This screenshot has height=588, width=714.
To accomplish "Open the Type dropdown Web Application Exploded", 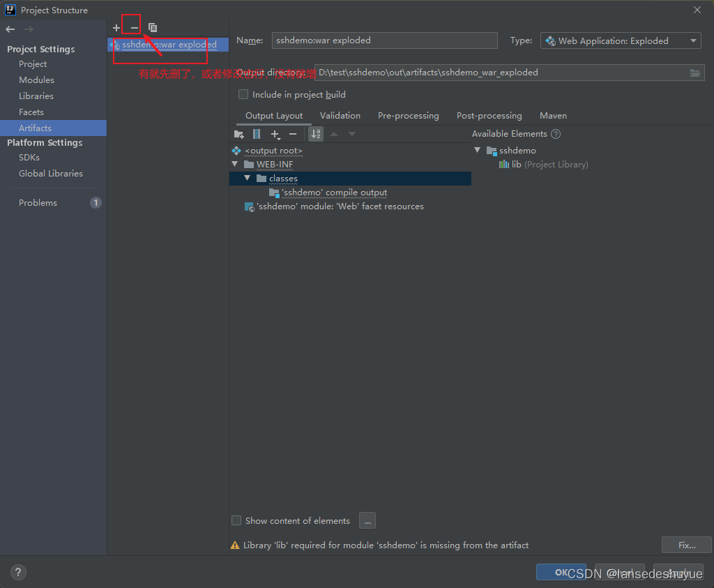I will point(620,40).
